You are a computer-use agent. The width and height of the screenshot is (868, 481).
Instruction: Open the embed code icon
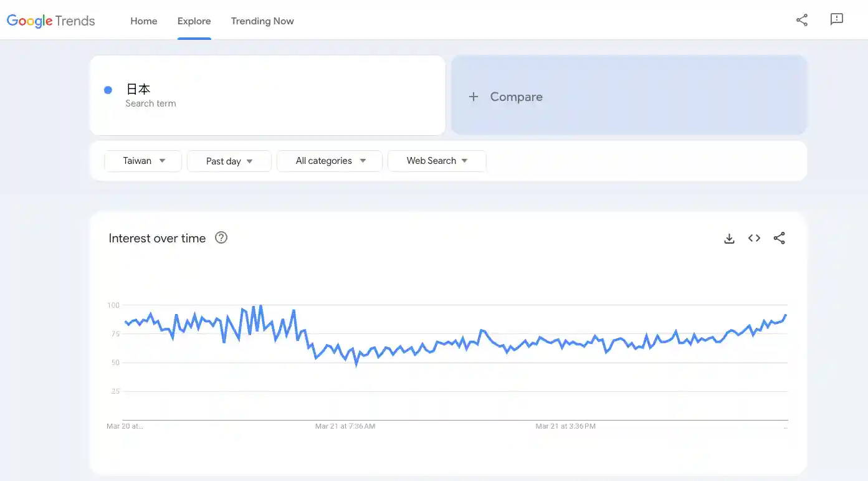754,238
